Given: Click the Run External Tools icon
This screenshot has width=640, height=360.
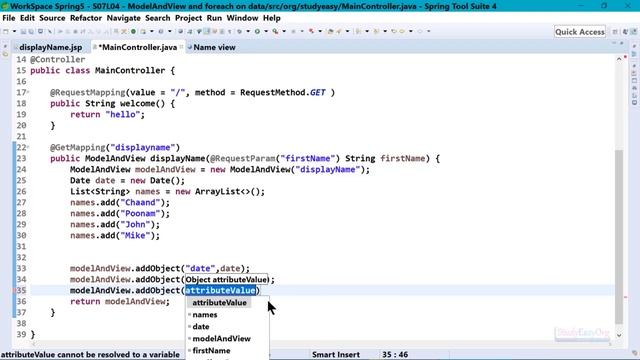Looking at the screenshot, I should pos(276,31).
